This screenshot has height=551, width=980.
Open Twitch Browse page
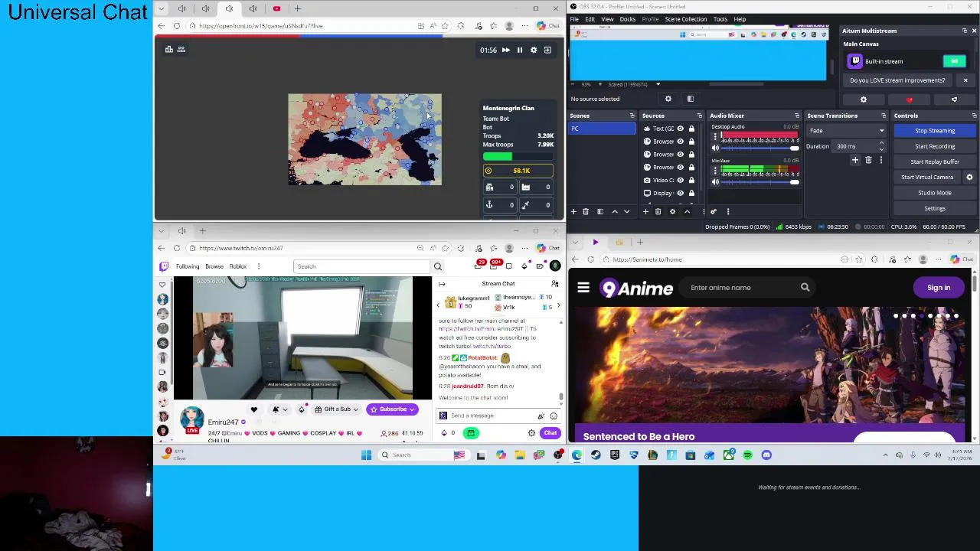[214, 266]
